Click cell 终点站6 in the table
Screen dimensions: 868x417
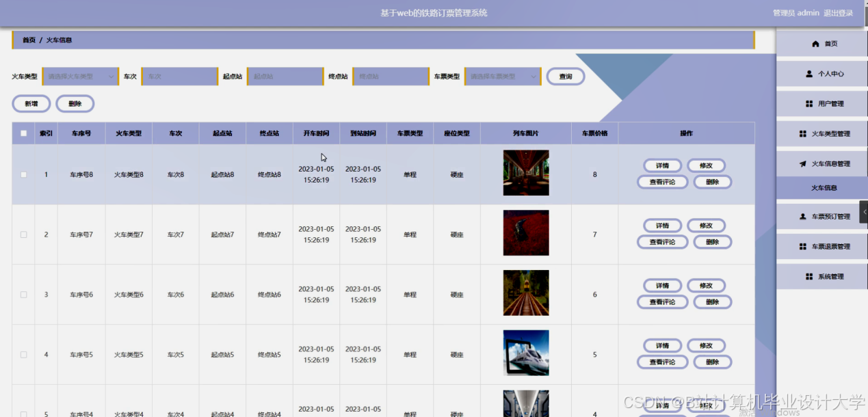(x=269, y=295)
